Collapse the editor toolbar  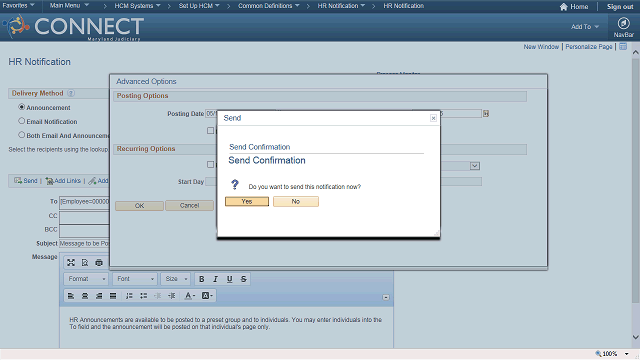[x=386, y=297]
